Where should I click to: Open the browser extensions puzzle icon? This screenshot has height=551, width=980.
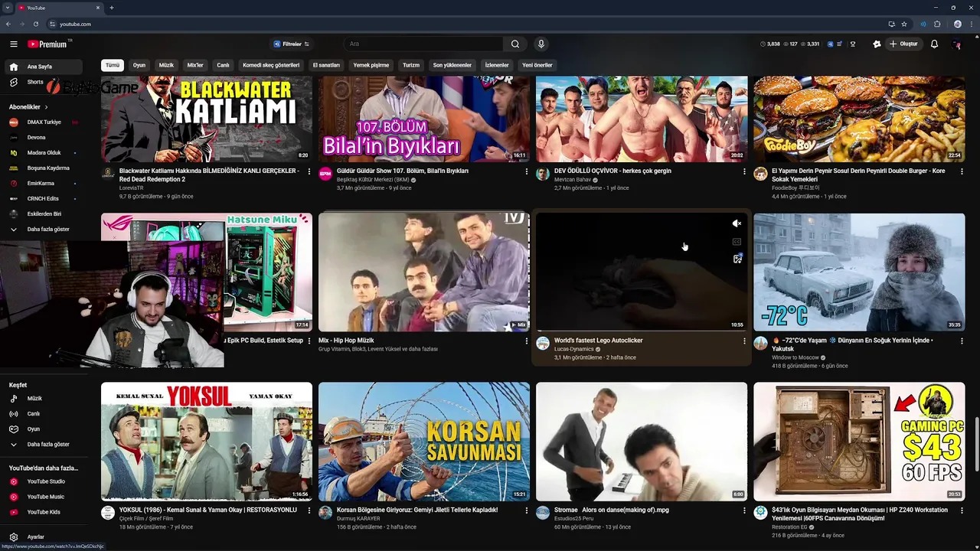pos(937,24)
